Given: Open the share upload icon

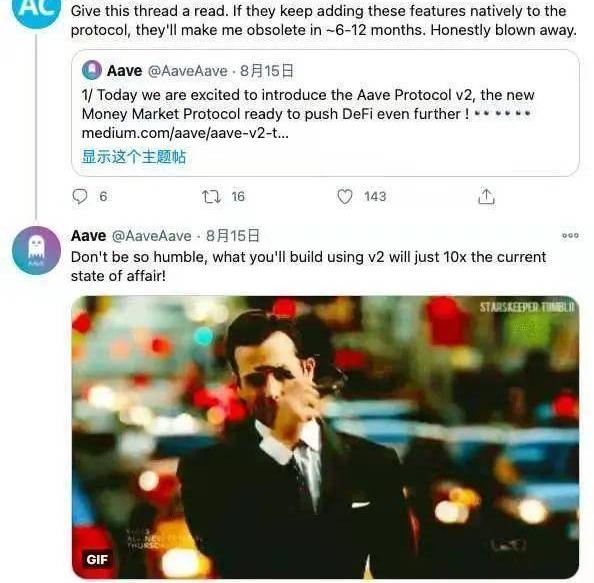Looking at the screenshot, I should point(486,197).
